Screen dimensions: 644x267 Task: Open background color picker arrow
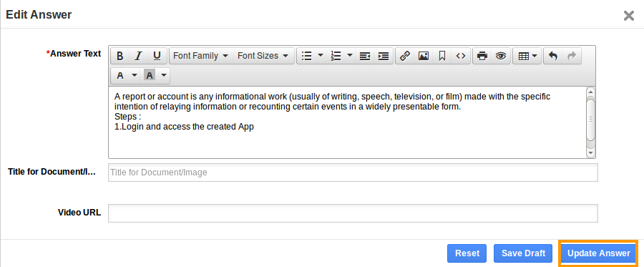pos(164,76)
